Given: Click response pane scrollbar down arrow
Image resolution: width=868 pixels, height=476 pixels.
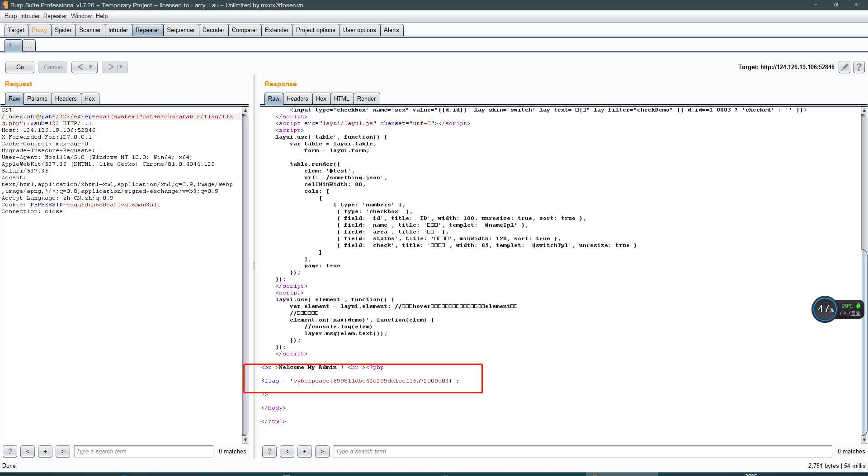Looking at the screenshot, I should [864, 440].
